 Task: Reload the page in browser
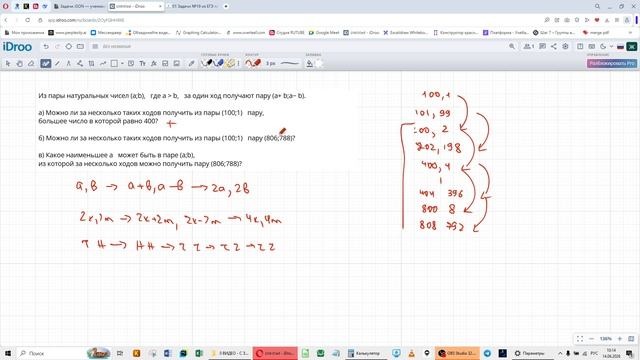(x=27, y=20)
